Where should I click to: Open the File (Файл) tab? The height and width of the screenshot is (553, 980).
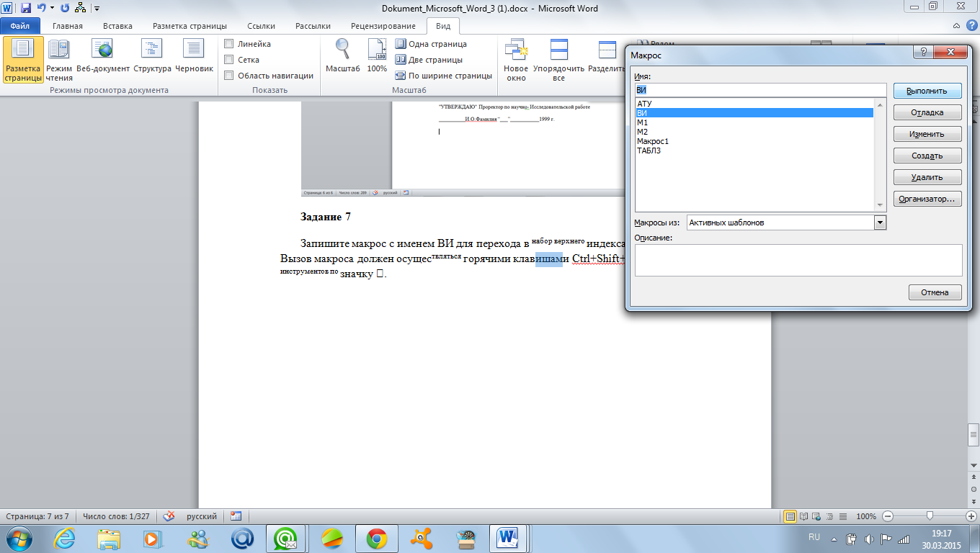coord(19,26)
